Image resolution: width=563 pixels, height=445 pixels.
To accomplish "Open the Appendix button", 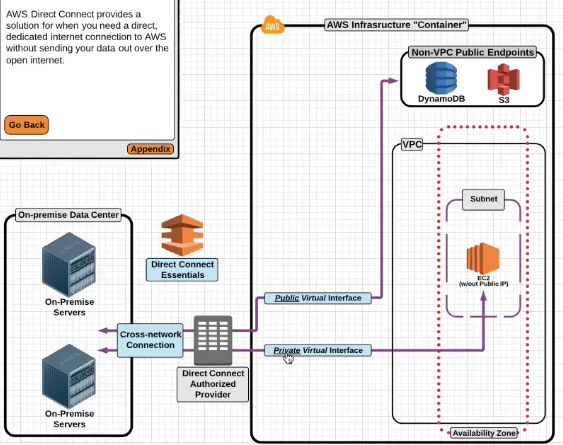I will pyautogui.click(x=150, y=149).
